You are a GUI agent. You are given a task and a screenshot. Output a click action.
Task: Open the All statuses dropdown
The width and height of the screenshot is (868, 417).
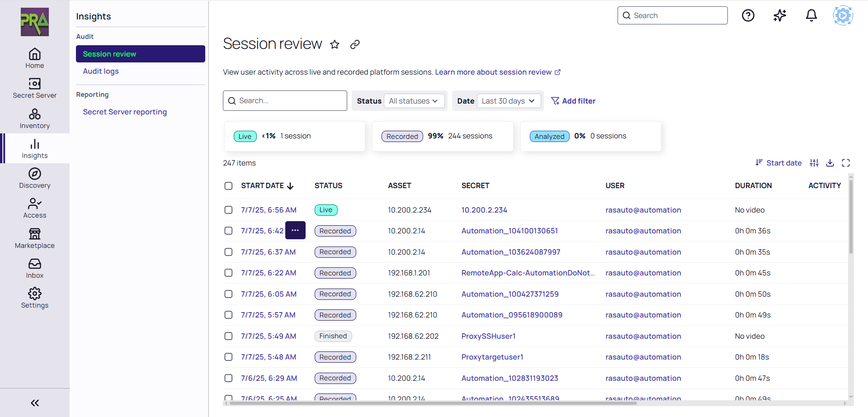tap(414, 101)
